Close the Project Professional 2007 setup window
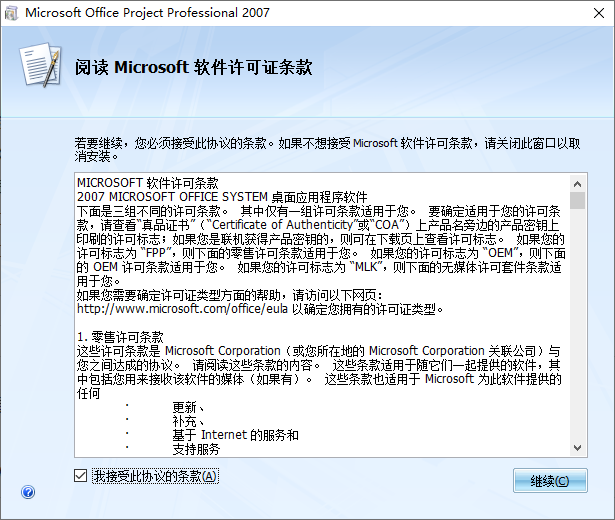 599,13
